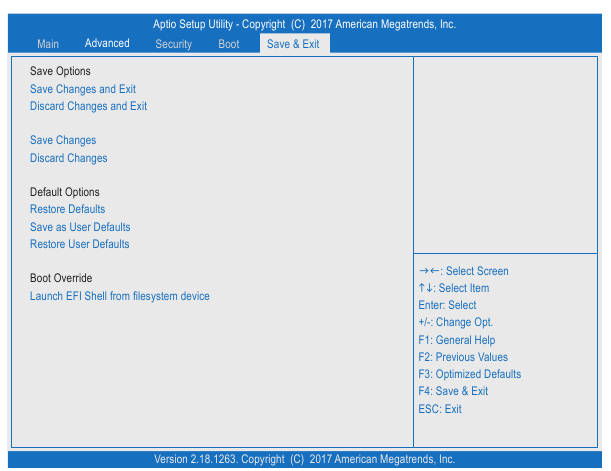The width and height of the screenshot is (611, 471).
Task: Choose Save Changes and Exit
Action: 83,89
